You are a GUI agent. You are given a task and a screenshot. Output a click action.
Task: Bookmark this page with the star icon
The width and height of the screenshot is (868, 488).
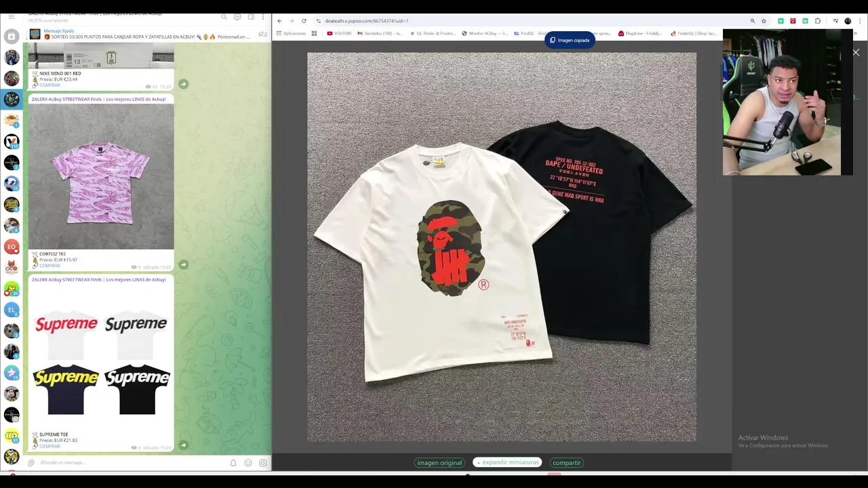[x=764, y=21]
